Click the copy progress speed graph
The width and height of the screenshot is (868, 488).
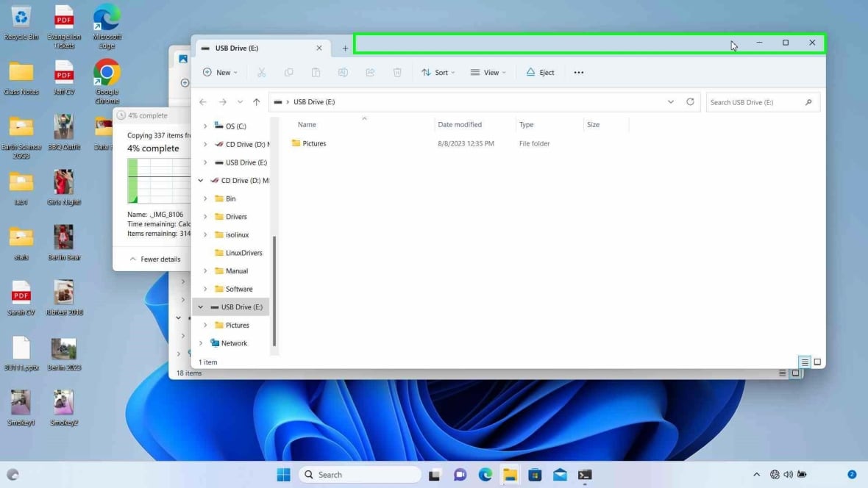coord(159,181)
